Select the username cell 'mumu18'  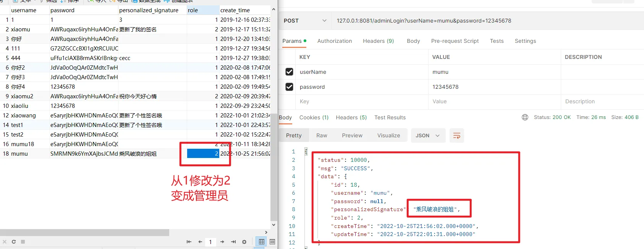29,144
